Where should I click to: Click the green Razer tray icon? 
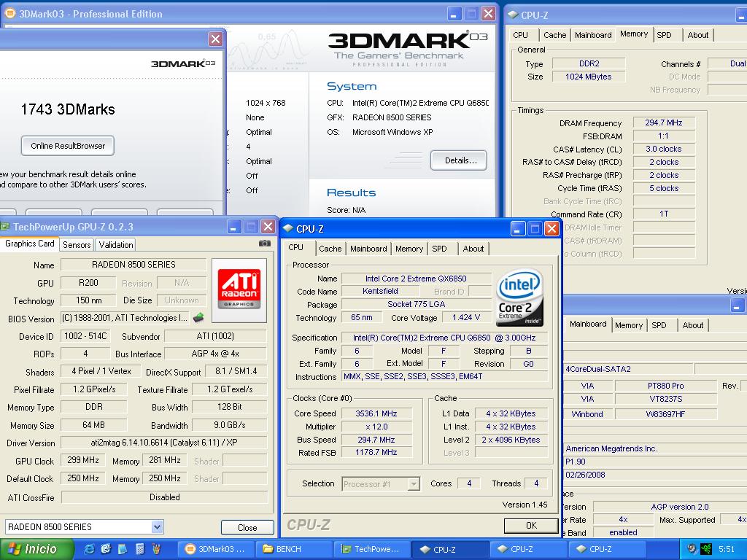[706, 549]
